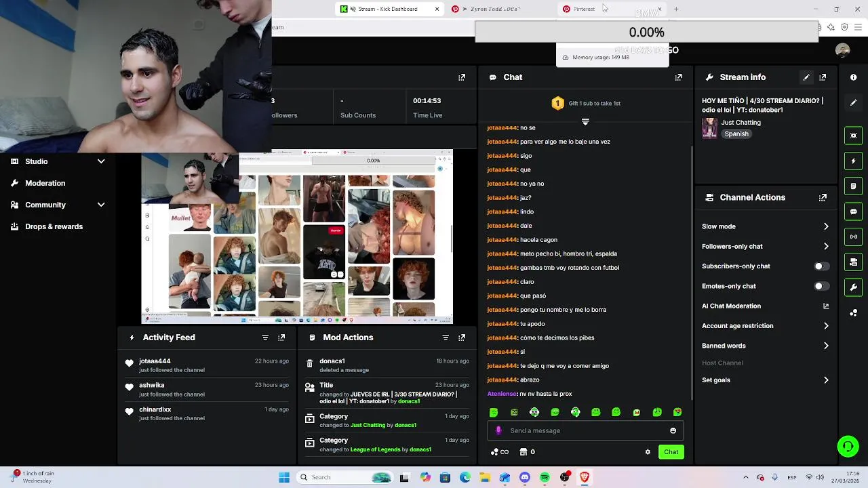Switch to the tab titled Pinterest

pyautogui.click(x=610, y=9)
